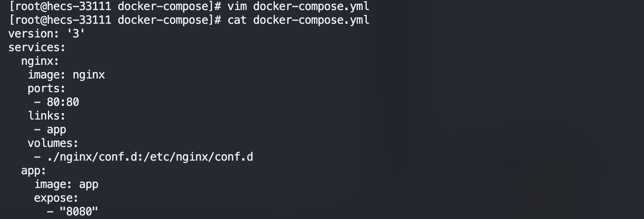Click the services: key
The width and height of the screenshot is (644, 219).
pos(37,48)
